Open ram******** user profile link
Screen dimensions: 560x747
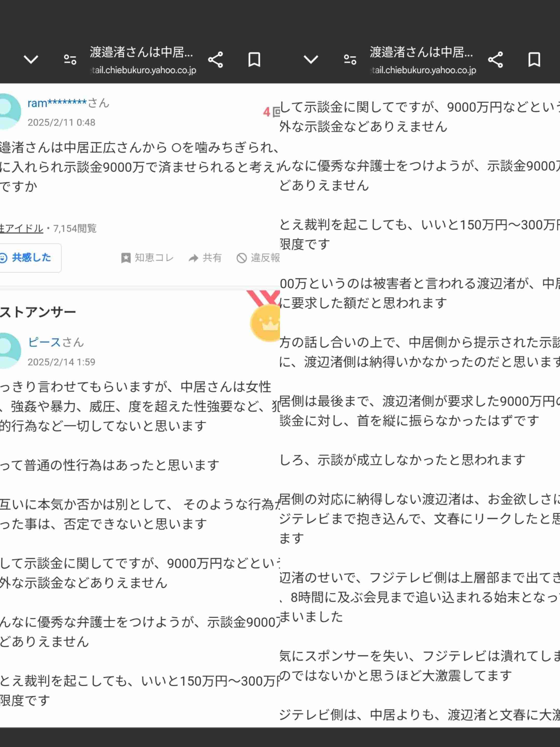point(57,103)
